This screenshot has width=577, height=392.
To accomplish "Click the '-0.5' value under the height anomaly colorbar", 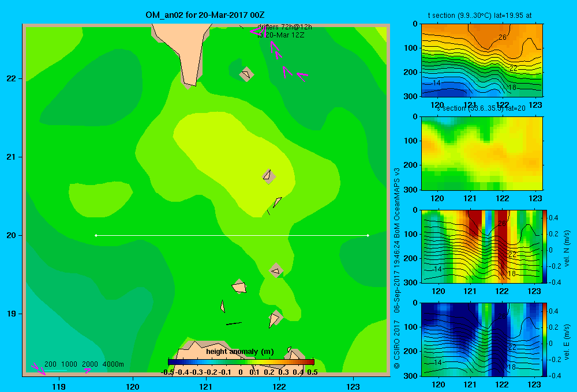I will (167, 372).
